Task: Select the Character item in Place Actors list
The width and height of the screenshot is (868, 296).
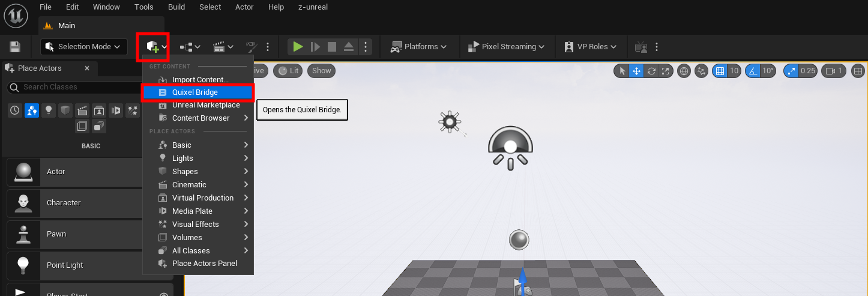Action: pos(74,203)
